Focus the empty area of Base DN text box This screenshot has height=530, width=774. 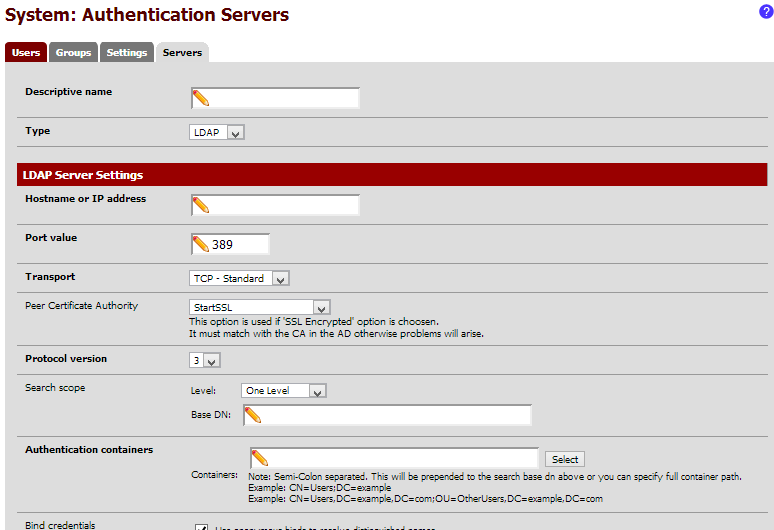coord(400,415)
